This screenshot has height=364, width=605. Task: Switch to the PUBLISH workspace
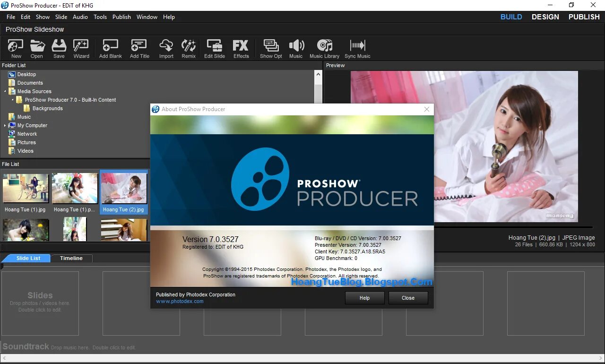point(584,17)
